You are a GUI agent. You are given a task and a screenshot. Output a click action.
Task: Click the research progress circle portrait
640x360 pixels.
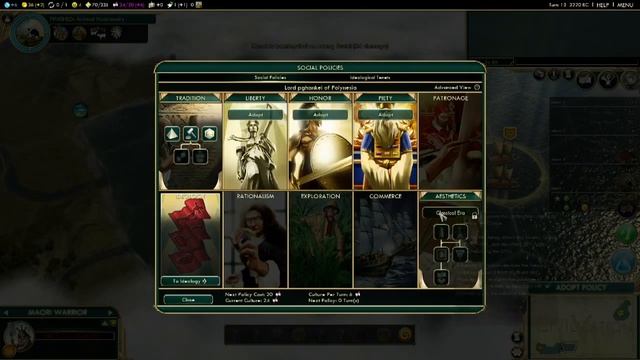(30, 33)
